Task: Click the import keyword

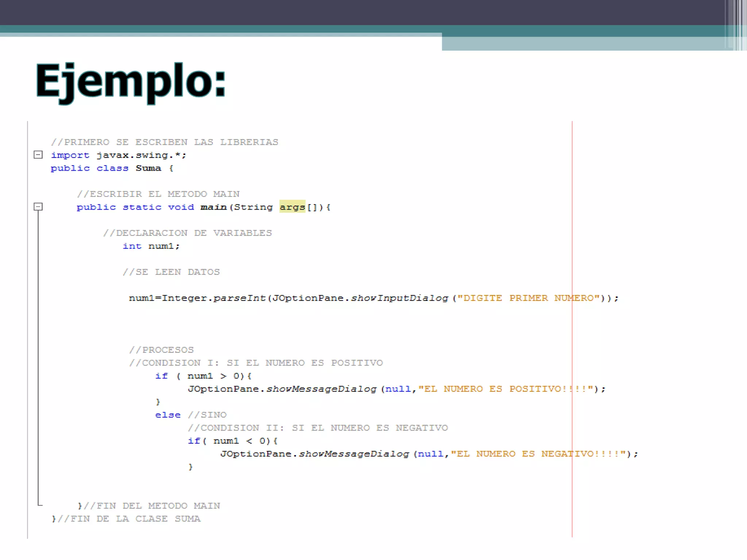Action: tap(70, 155)
